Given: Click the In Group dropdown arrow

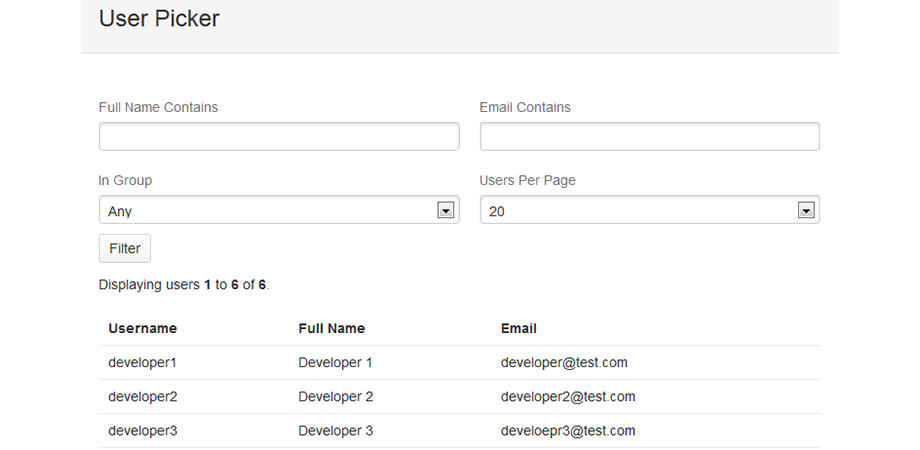Looking at the screenshot, I should coord(446,210).
